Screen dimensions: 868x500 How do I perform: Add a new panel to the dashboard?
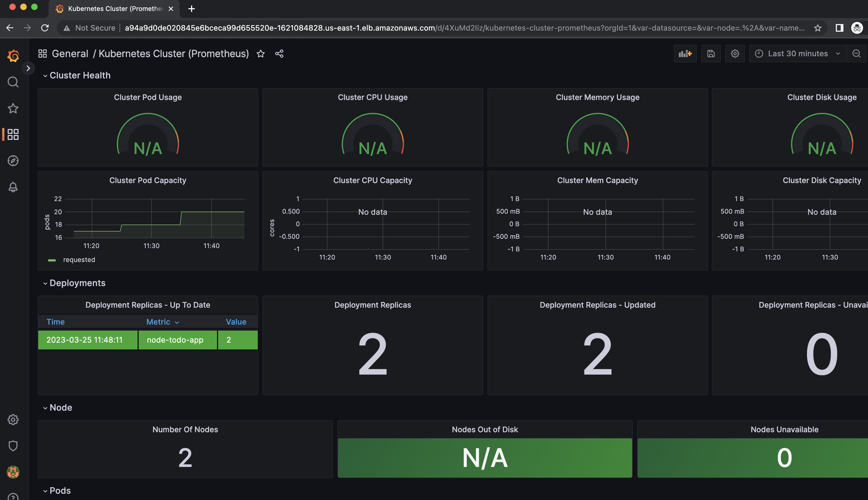(x=685, y=54)
